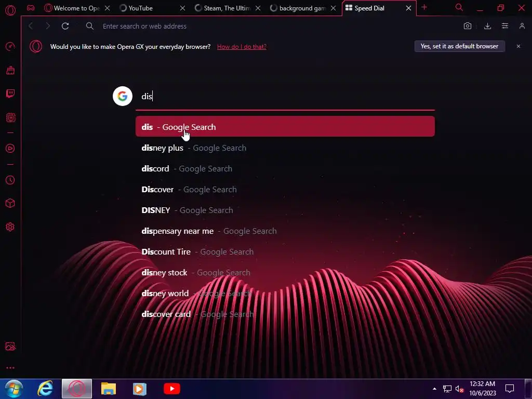Open Easy Setup sliders icon
The image size is (532, 399).
coord(505,26)
